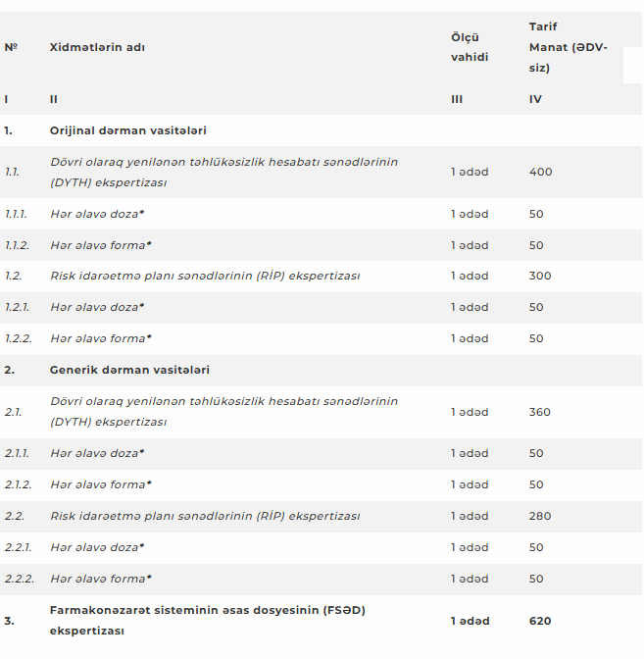Screen dimensions: 644x659
Task: Click the 360 tariff value in row 2.1
Action: [x=540, y=412]
